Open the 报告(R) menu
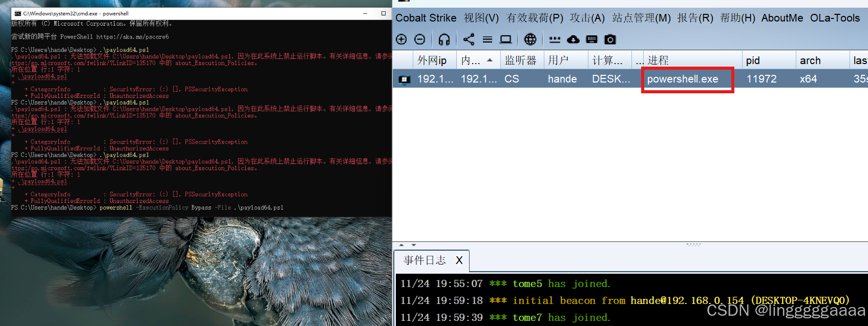Viewport: 868px width, 326px height. click(x=695, y=18)
